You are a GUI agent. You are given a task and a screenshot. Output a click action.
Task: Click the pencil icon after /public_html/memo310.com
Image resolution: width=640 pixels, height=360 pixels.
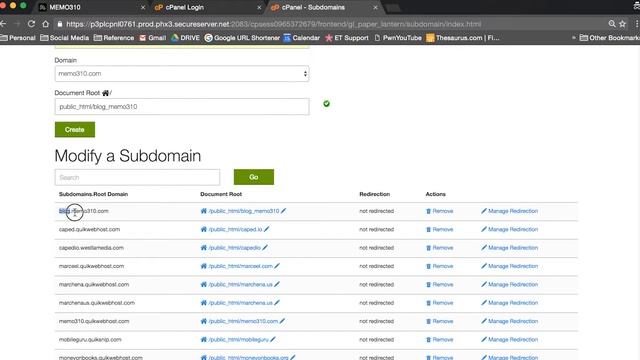(x=282, y=321)
